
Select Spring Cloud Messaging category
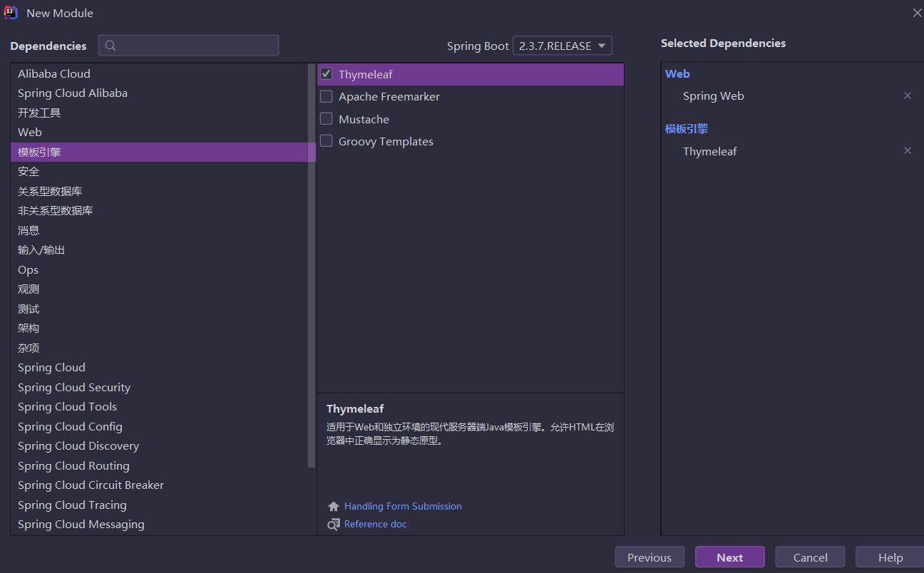tap(159, 525)
